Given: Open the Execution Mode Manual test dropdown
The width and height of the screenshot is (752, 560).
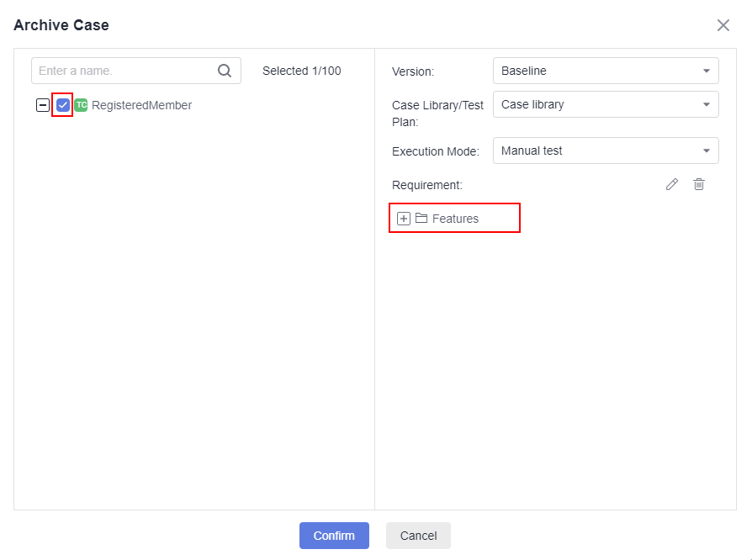Looking at the screenshot, I should coord(606,151).
